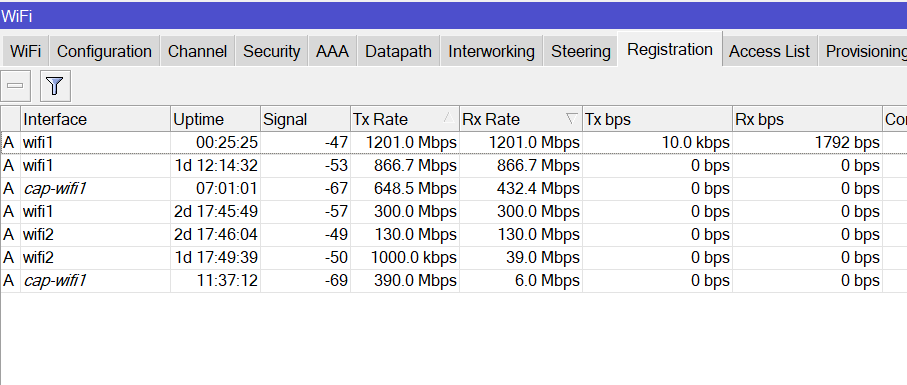Image resolution: width=907 pixels, height=385 pixels.
Task: Sort by Rx Rate descending arrow
Action: coord(572,119)
